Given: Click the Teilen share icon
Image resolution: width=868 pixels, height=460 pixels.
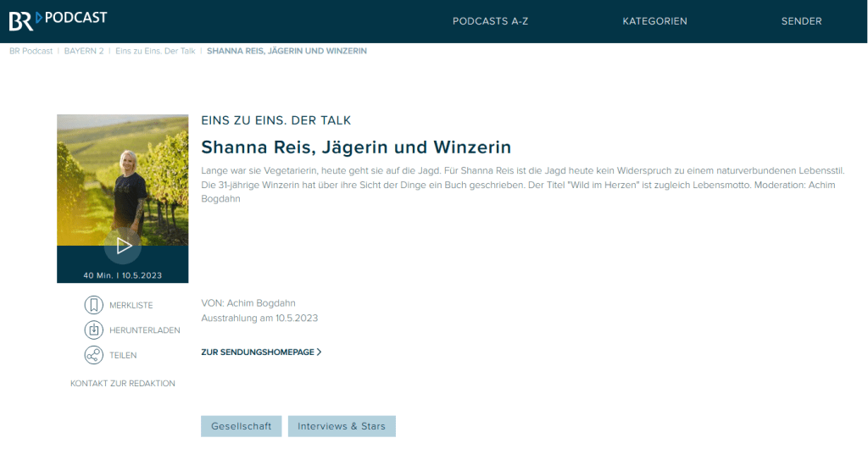Looking at the screenshot, I should coord(93,356).
